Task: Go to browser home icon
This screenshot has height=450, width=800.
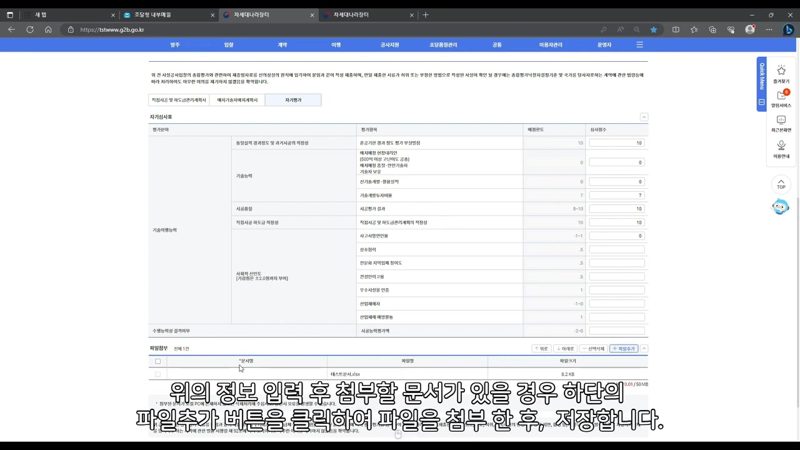Action: coord(48,30)
